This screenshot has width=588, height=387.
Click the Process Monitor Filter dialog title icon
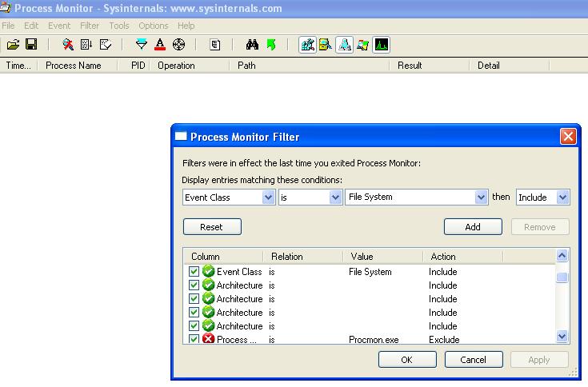coord(181,136)
